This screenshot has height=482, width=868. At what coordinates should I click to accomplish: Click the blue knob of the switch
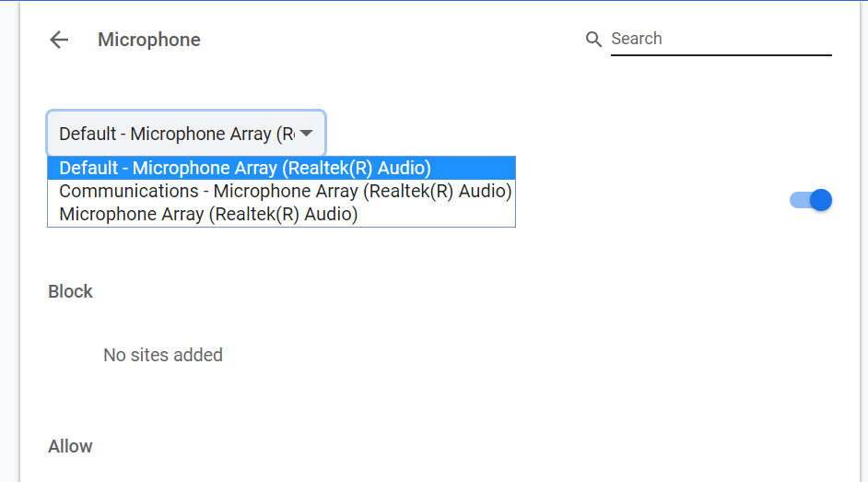[820, 200]
